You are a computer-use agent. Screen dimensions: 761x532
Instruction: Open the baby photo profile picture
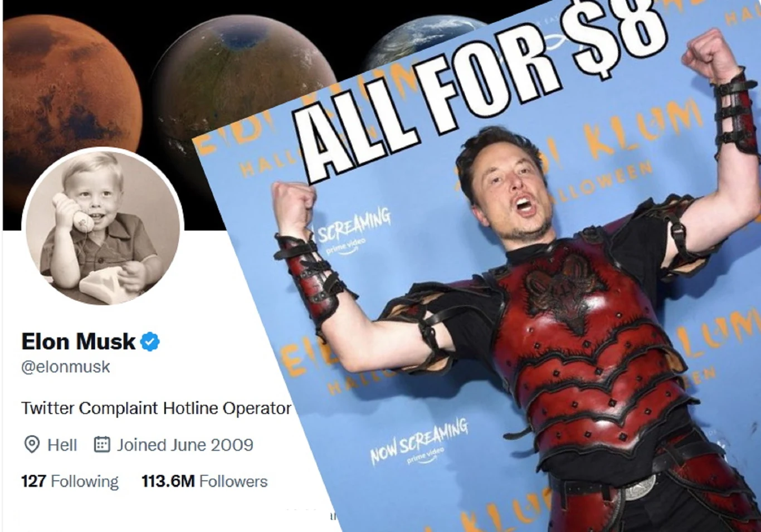click(103, 226)
